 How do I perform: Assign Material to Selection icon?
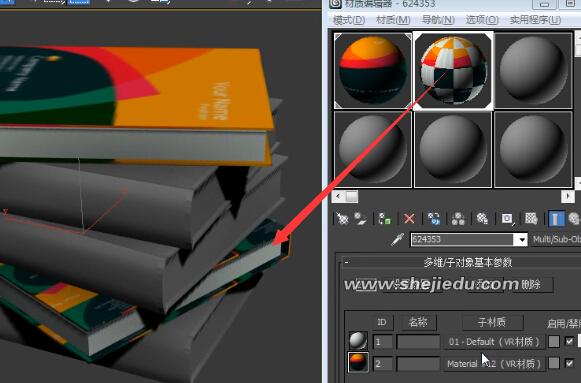(x=384, y=219)
